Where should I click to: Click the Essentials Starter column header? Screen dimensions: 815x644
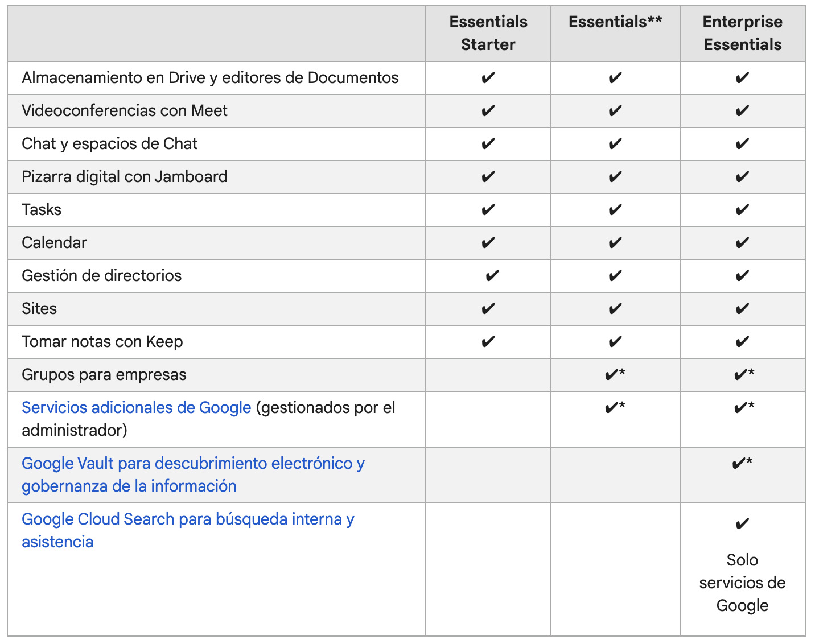(x=488, y=33)
